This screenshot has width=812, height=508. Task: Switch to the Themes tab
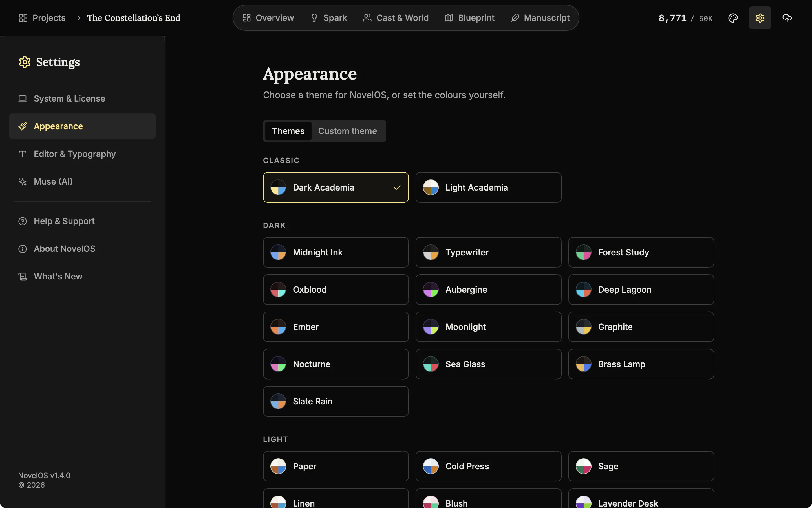pyautogui.click(x=288, y=131)
